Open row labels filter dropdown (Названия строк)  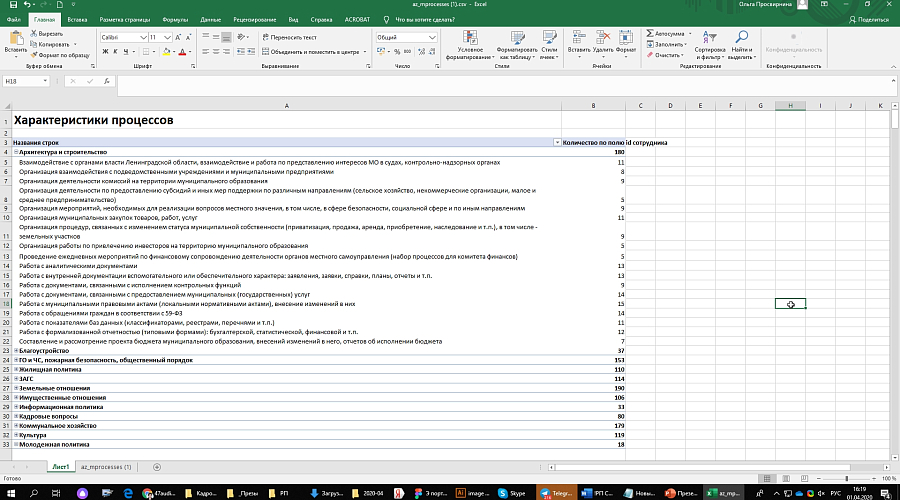[x=557, y=142]
